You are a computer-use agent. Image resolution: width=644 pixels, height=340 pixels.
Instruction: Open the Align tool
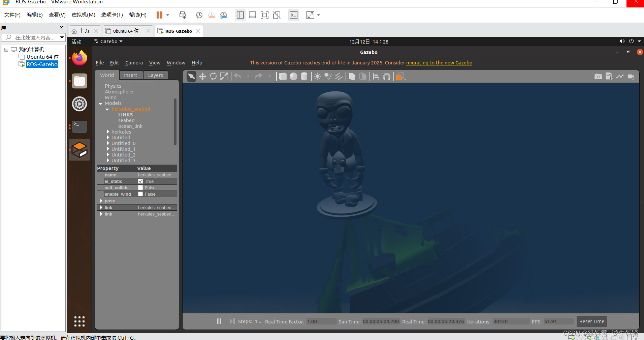(x=376, y=77)
